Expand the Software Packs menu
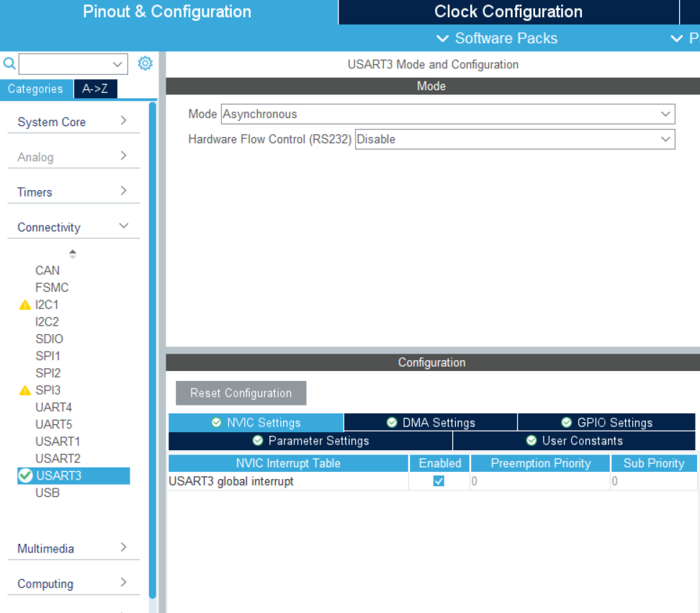 tap(497, 38)
